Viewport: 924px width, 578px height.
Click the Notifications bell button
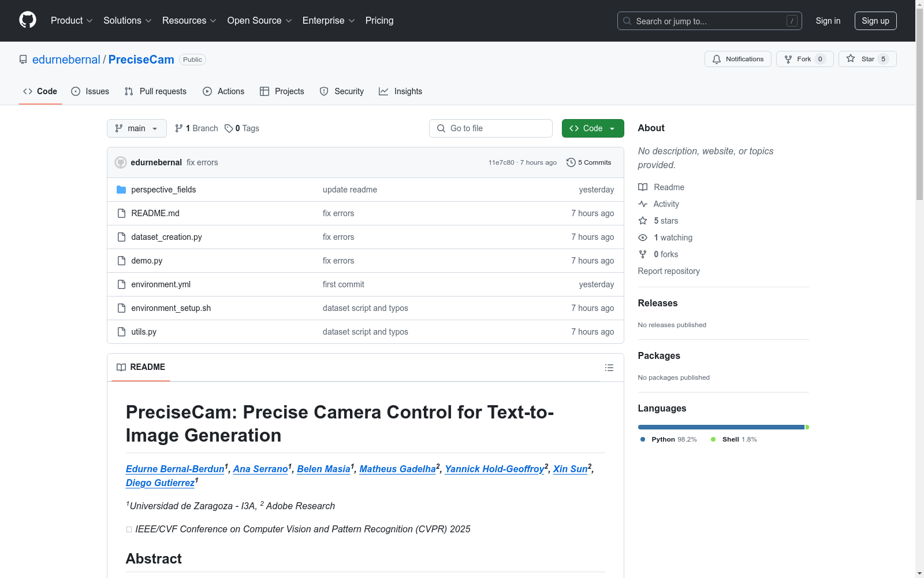pyautogui.click(x=737, y=59)
